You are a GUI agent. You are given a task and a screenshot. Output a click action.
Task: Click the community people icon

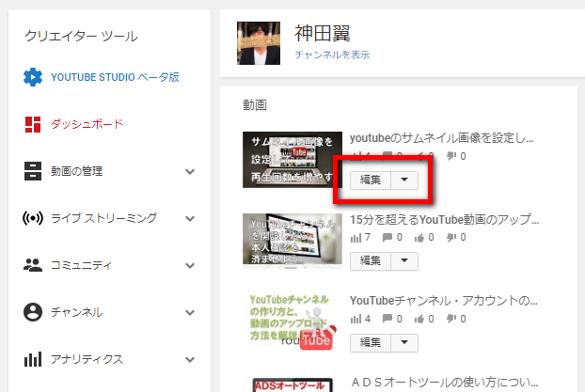pyautogui.click(x=33, y=265)
